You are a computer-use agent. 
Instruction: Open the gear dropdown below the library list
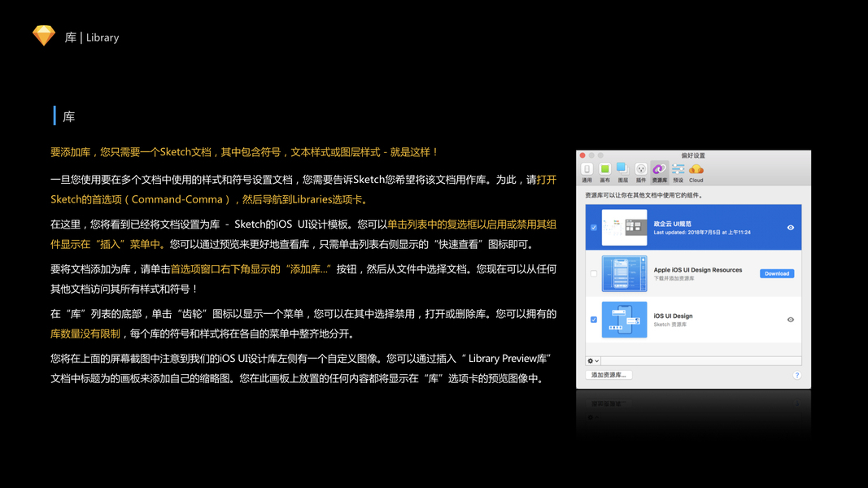[x=593, y=361]
